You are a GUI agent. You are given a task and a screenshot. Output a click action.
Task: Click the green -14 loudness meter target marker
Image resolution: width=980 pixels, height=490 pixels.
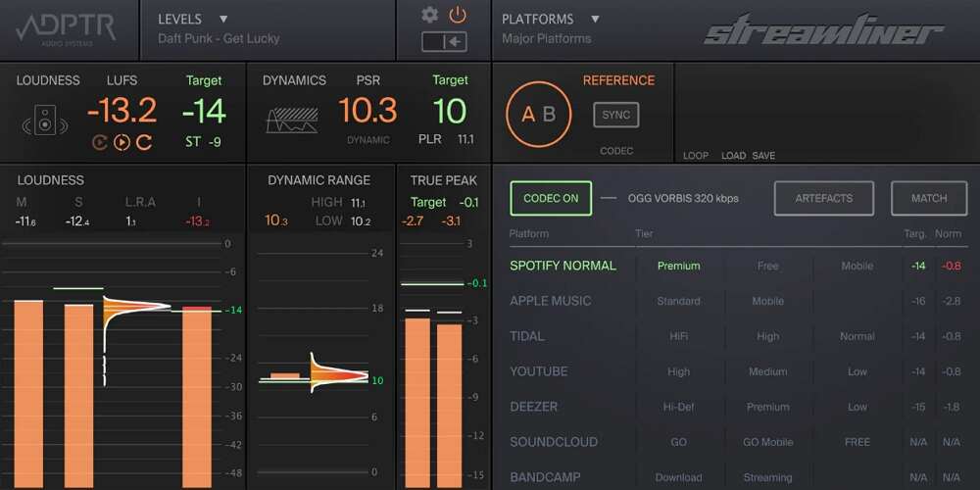(x=233, y=310)
